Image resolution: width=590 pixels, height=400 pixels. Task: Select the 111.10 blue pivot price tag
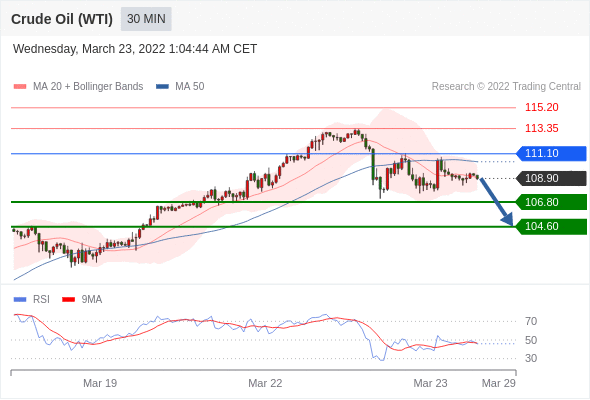click(x=551, y=154)
